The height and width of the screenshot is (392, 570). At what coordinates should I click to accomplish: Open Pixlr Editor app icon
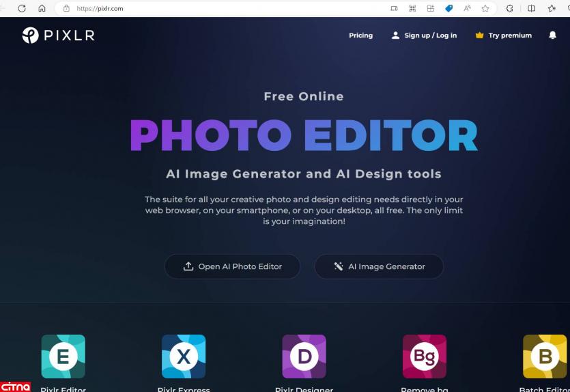[63, 356]
